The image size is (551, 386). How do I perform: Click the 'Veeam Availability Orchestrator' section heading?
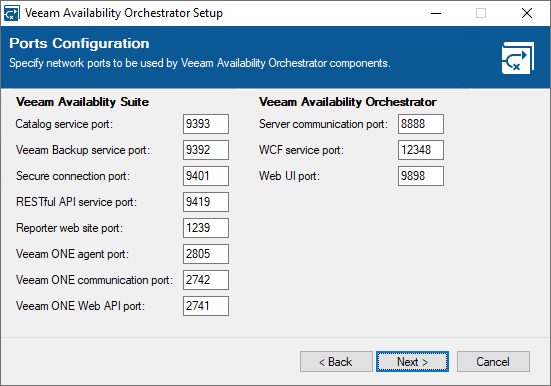click(348, 102)
